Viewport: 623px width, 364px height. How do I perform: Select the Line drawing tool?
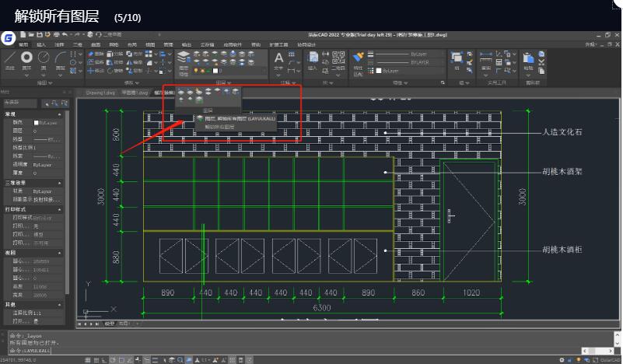tap(9, 59)
